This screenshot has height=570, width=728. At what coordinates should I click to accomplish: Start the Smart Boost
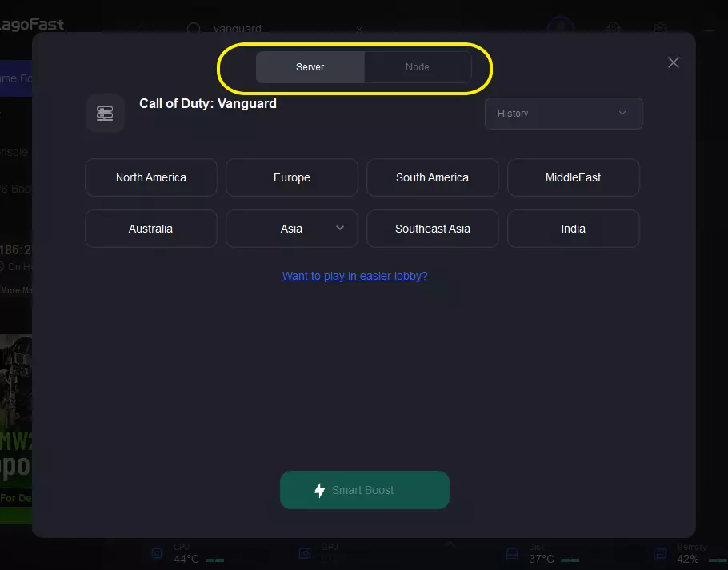[364, 490]
